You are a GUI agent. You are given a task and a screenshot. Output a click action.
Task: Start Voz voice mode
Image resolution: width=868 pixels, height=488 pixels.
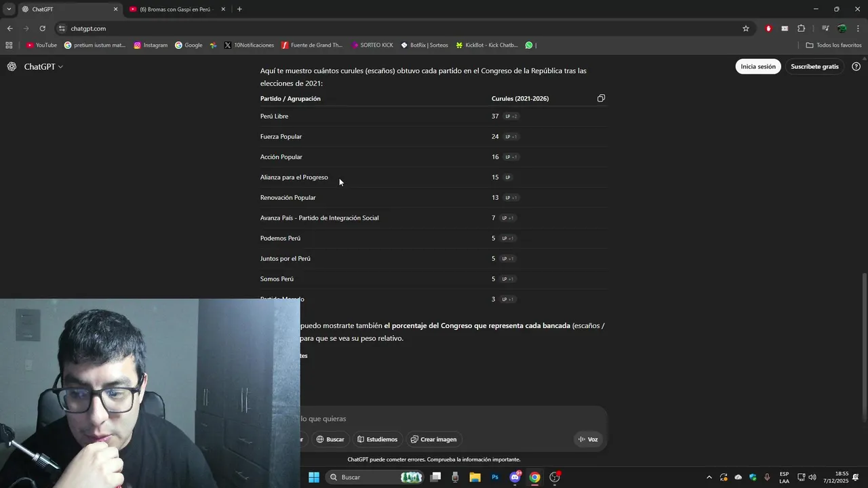pyautogui.click(x=588, y=439)
